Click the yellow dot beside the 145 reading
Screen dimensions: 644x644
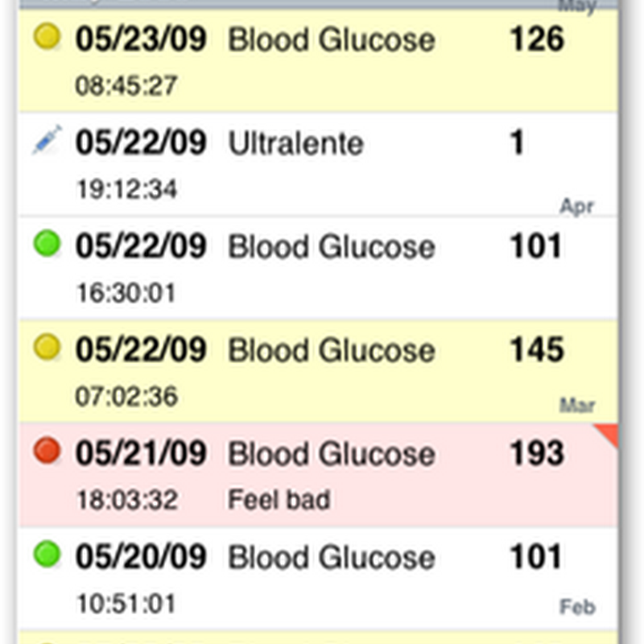pos(47,347)
